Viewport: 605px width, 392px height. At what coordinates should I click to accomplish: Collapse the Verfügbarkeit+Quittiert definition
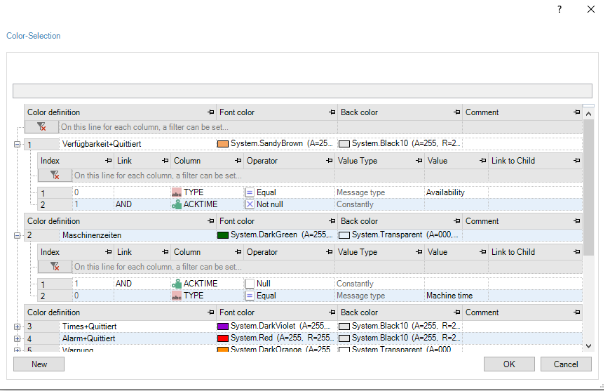pos(17,144)
